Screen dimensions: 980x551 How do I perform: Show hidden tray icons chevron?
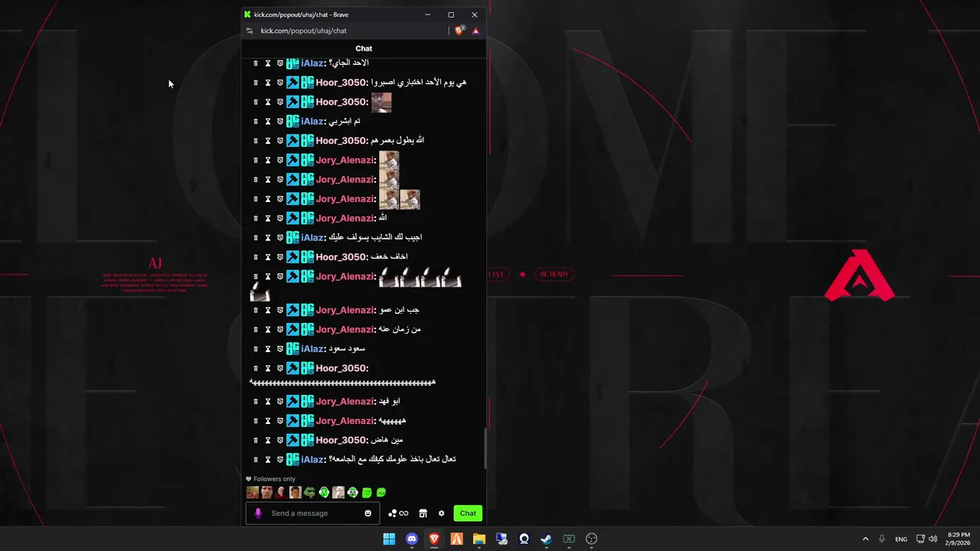tap(865, 539)
